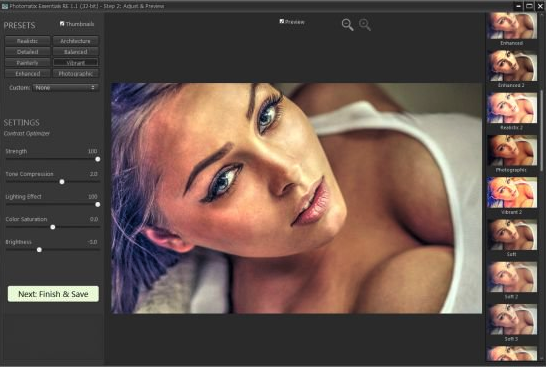The width and height of the screenshot is (546, 367).
Task: Apply the Architecture preset
Action: tap(75, 41)
